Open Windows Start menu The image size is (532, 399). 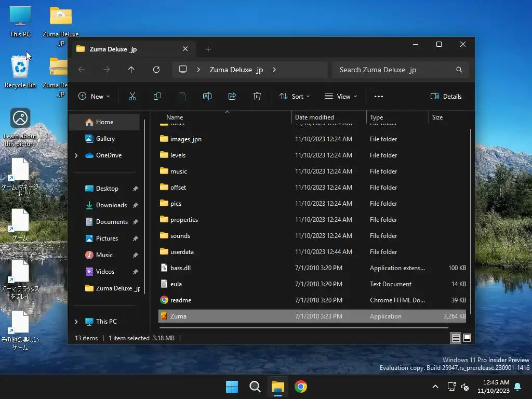tap(232, 387)
